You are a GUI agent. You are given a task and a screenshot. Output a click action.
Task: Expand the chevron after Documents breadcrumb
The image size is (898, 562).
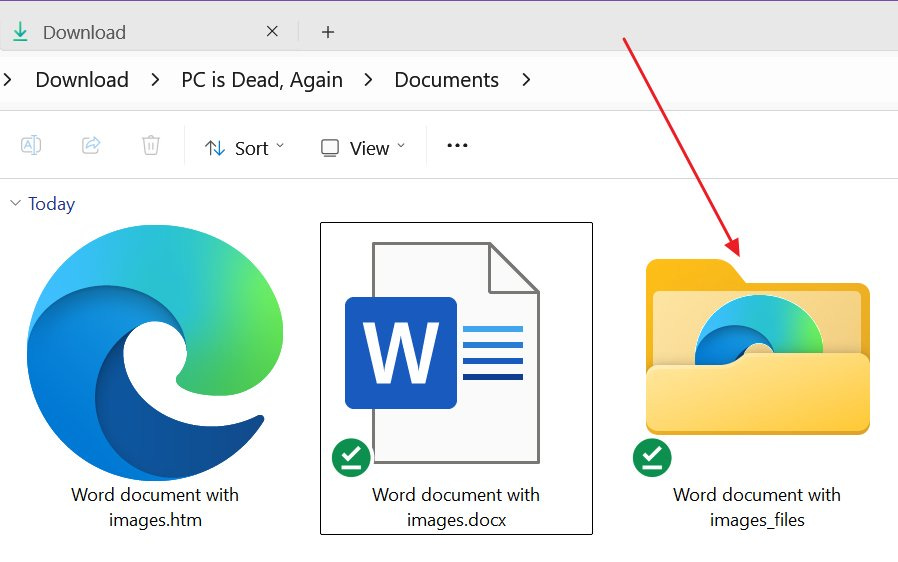point(526,80)
